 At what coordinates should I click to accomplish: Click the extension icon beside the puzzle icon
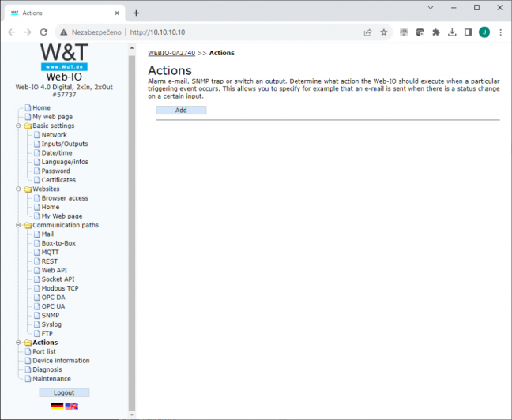420,32
